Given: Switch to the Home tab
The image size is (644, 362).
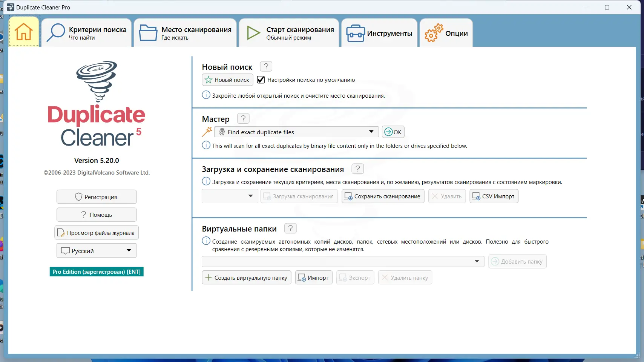Looking at the screenshot, I should coord(24,31).
